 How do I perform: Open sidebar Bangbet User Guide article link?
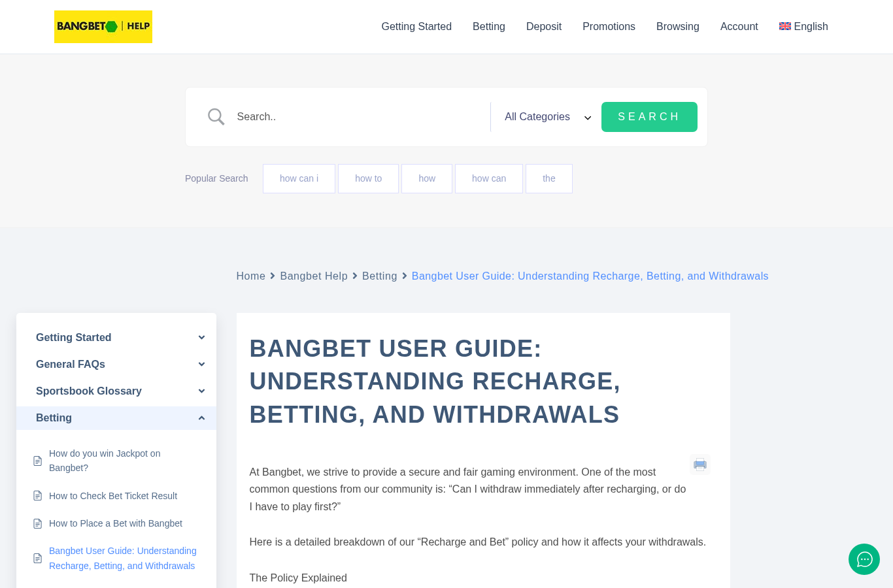coord(123,559)
